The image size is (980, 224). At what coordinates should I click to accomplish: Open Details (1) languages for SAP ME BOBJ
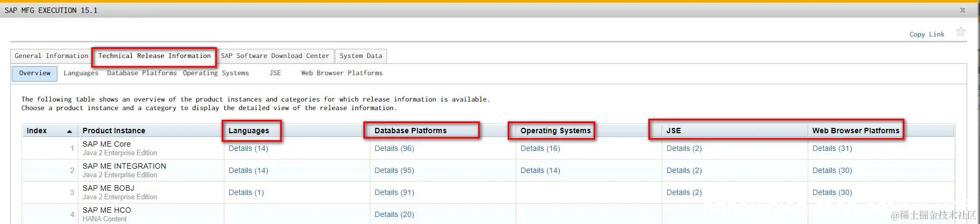pos(246,192)
